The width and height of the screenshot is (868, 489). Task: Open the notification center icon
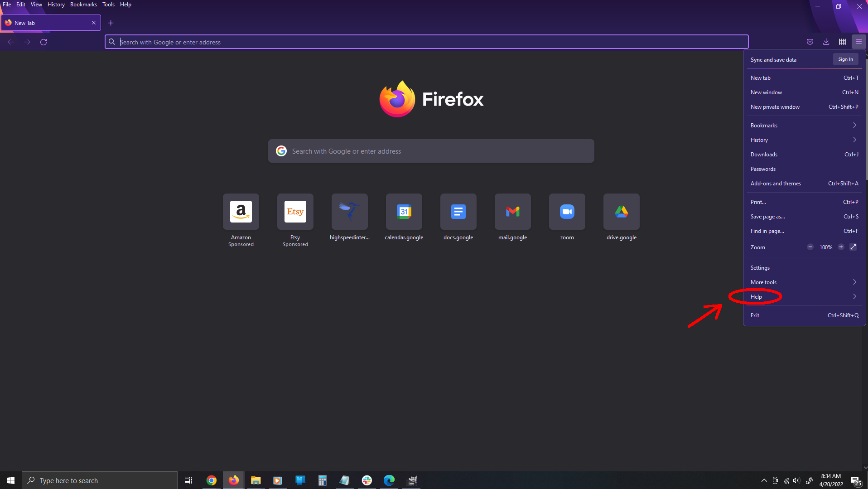856,481
